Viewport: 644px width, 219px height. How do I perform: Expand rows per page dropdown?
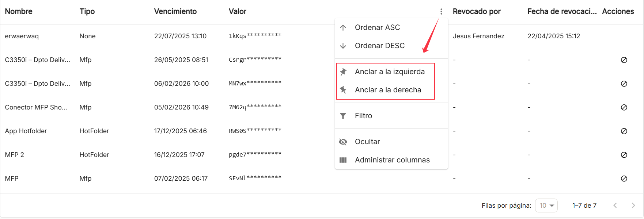click(x=546, y=205)
